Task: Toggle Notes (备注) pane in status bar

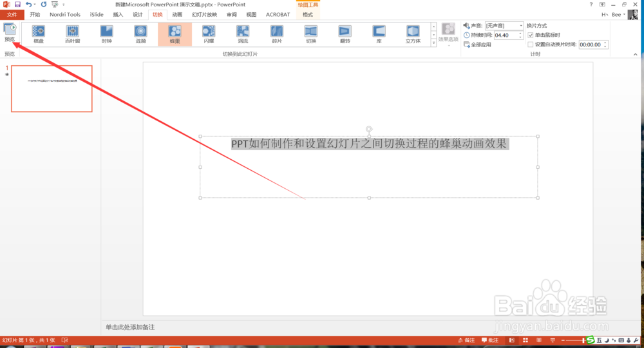Action: pos(466,340)
